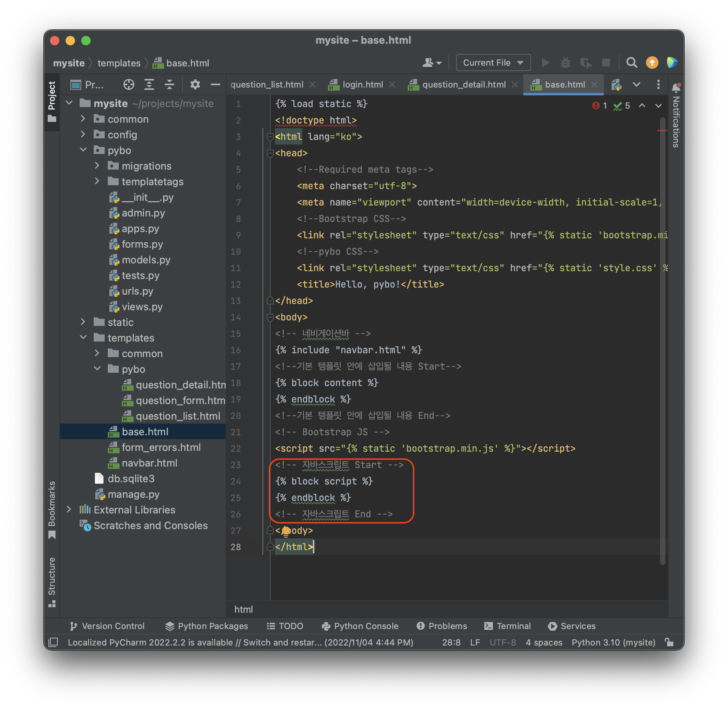Toggle the Bookmarks tool window
The image size is (728, 708).
[52, 510]
